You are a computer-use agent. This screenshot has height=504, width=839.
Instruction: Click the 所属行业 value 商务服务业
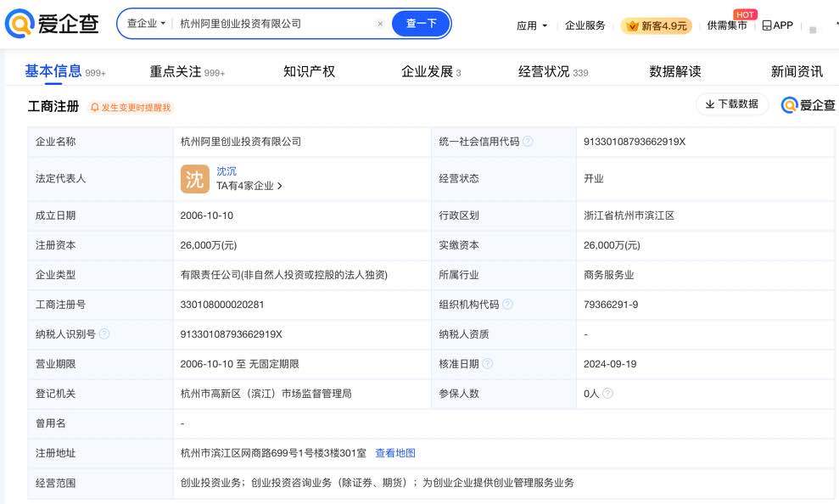coord(608,275)
